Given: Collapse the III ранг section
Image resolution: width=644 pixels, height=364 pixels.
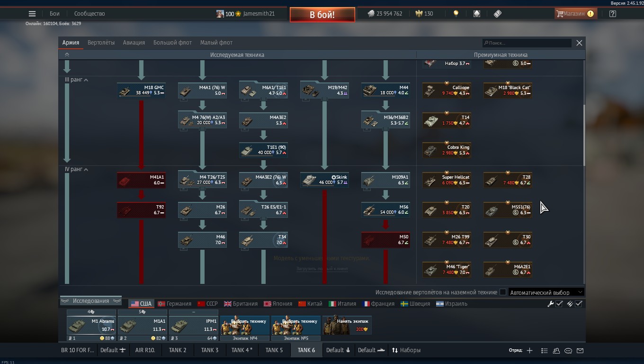Looking at the screenshot, I should 86,80.
